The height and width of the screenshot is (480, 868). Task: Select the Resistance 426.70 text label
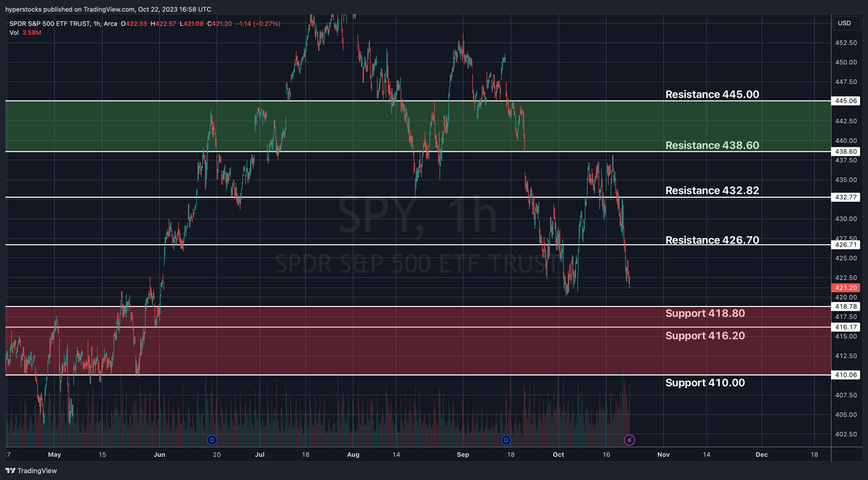pyautogui.click(x=712, y=240)
